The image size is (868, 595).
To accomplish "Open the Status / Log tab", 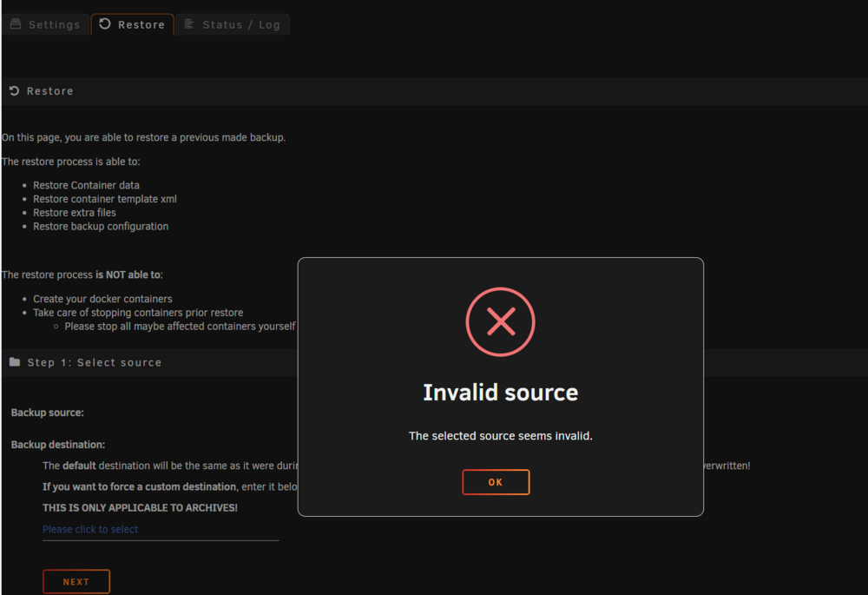I will point(233,24).
